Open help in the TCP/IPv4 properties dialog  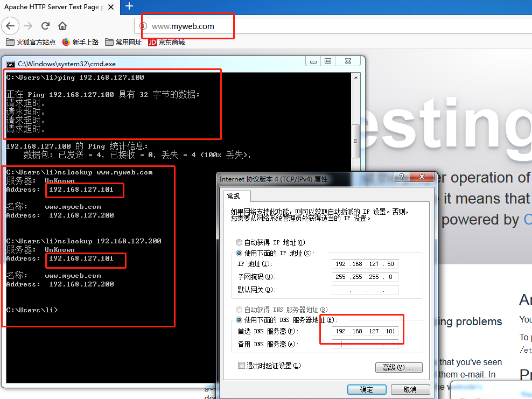[402, 177]
